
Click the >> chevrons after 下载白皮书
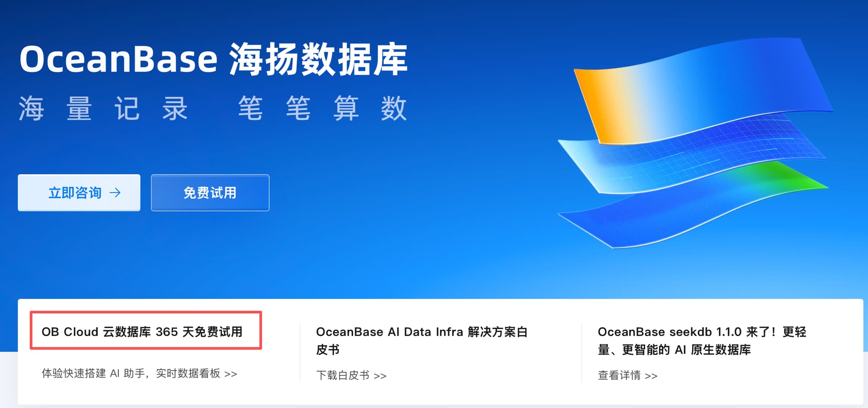pyautogui.click(x=380, y=376)
